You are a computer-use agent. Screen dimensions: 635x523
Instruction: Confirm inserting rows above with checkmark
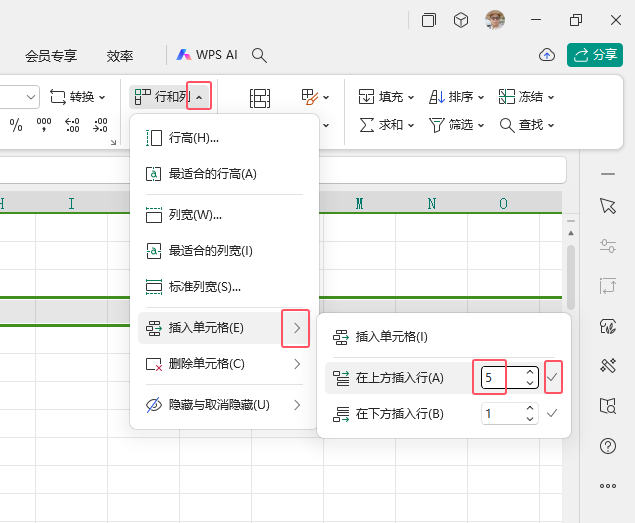click(552, 378)
